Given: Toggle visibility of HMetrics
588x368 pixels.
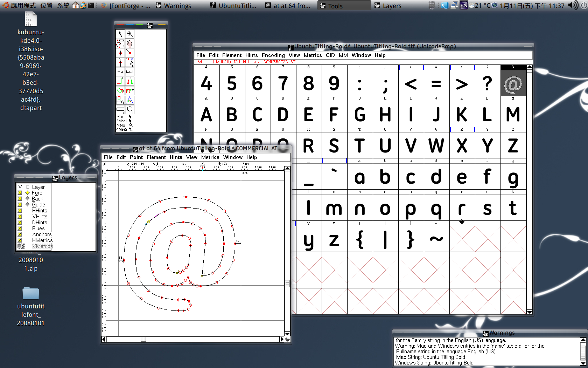Looking at the screenshot, I should (x=20, y=240).
